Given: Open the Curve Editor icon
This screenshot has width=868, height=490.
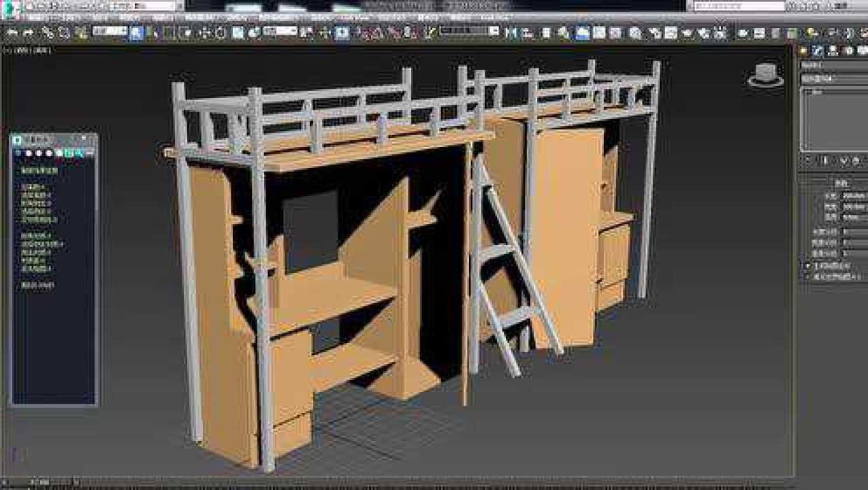Looking at the screenshot, I should [599, 32].
